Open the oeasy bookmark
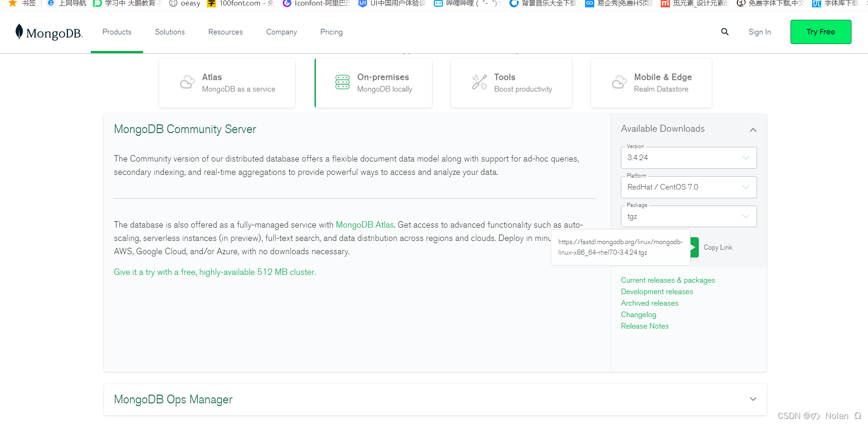 [185, 3]
